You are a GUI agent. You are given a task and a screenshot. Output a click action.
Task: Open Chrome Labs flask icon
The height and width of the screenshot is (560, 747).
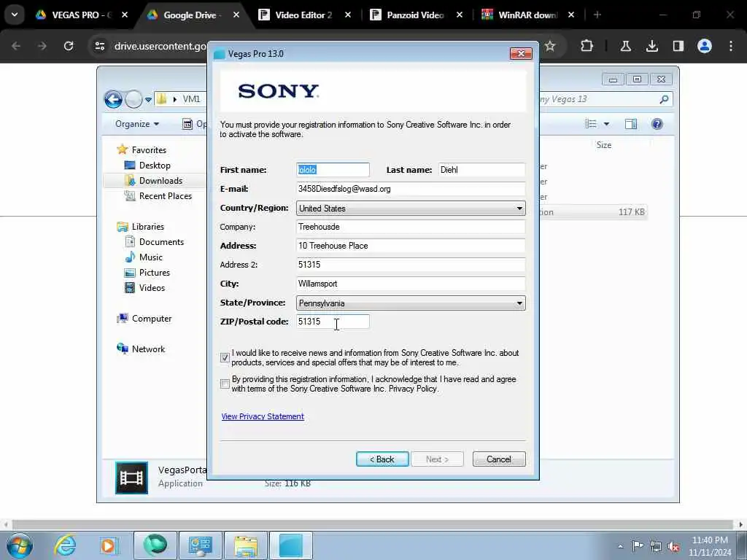(625, 46)
